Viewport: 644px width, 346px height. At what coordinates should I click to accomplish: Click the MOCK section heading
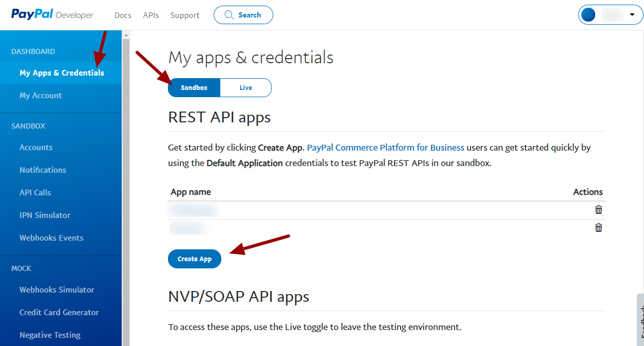[21, 268]
